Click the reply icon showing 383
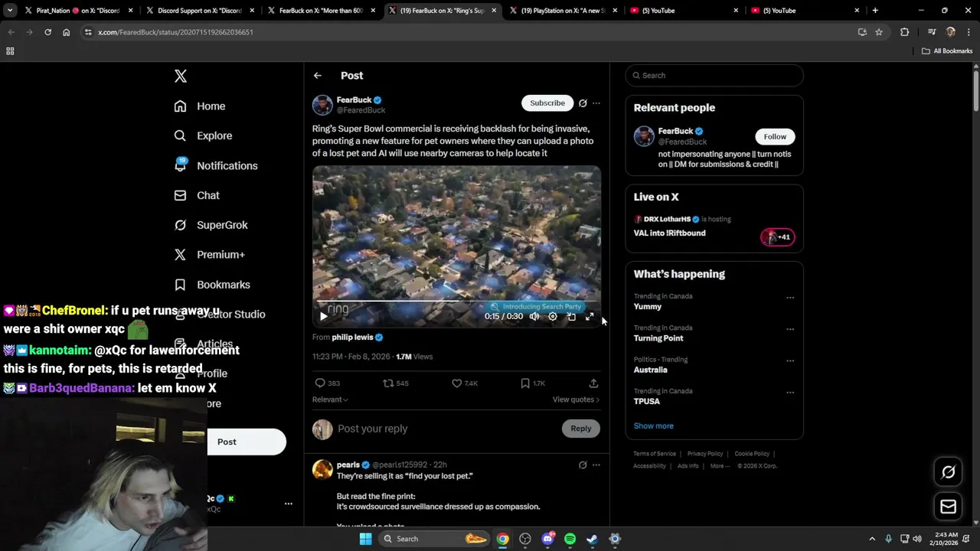Viewport: 980px width, 551px height. (320, 383)
